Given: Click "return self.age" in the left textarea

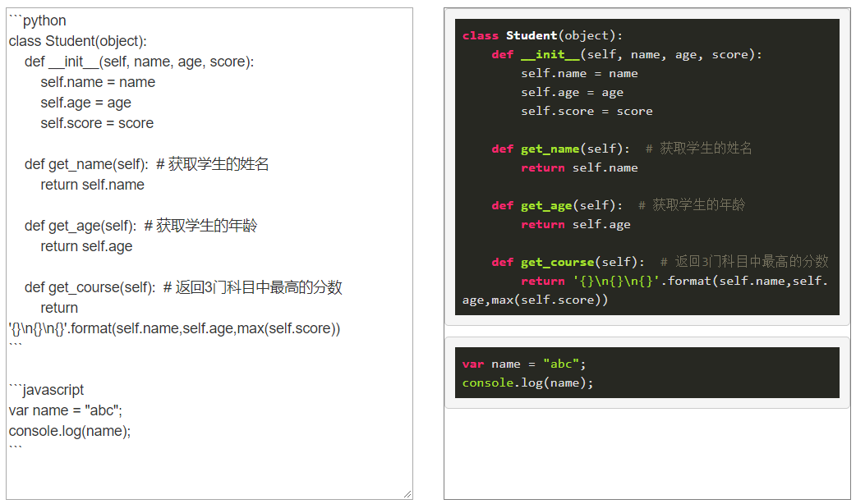Looking at the screenshot, I should [x=86, y=246].
